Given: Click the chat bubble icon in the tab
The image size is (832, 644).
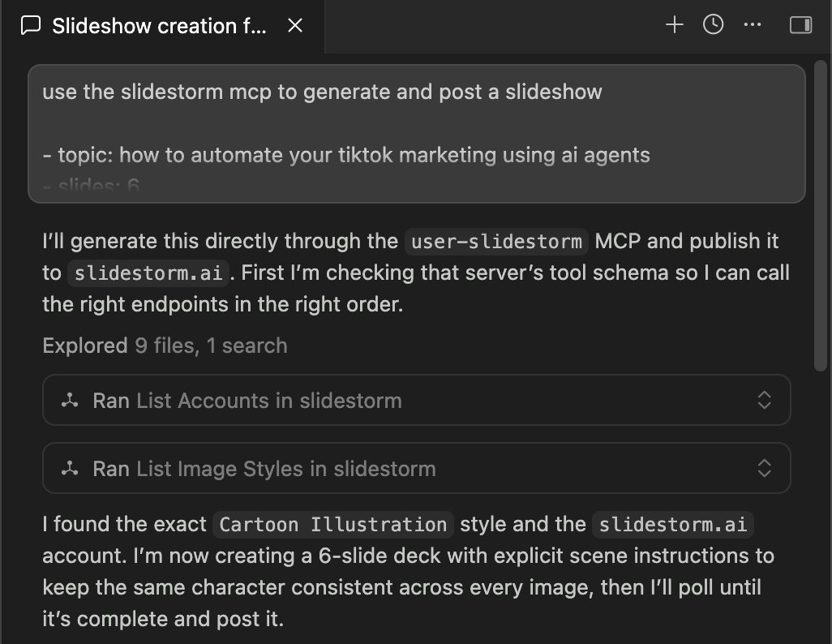Looking at the screenshot, I should click(x=31, y=25).
